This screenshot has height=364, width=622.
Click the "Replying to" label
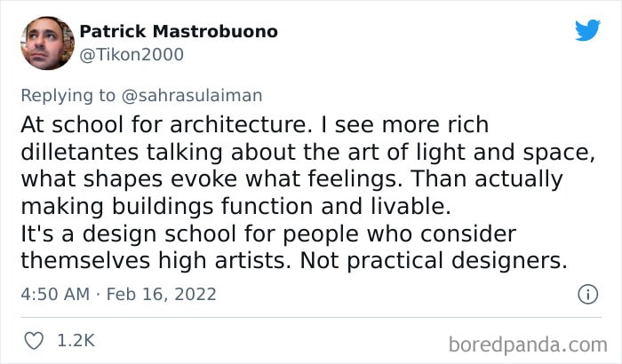pyautogui.click(x=68, y=96)
